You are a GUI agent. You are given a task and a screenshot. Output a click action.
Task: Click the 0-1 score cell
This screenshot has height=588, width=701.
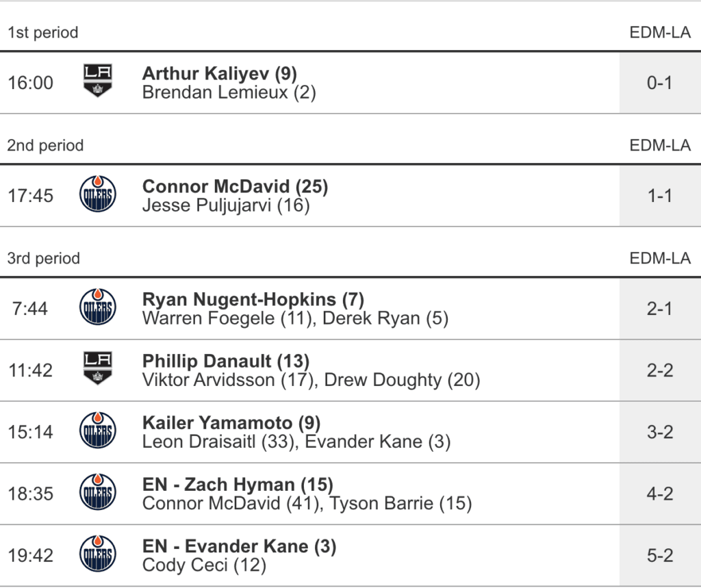click(x=659, y=83)
